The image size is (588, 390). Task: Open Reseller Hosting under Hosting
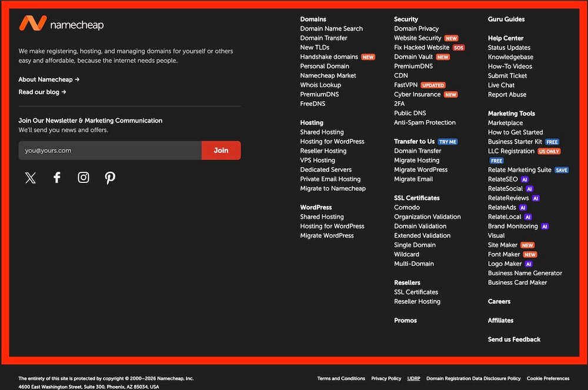coord(323,151)
